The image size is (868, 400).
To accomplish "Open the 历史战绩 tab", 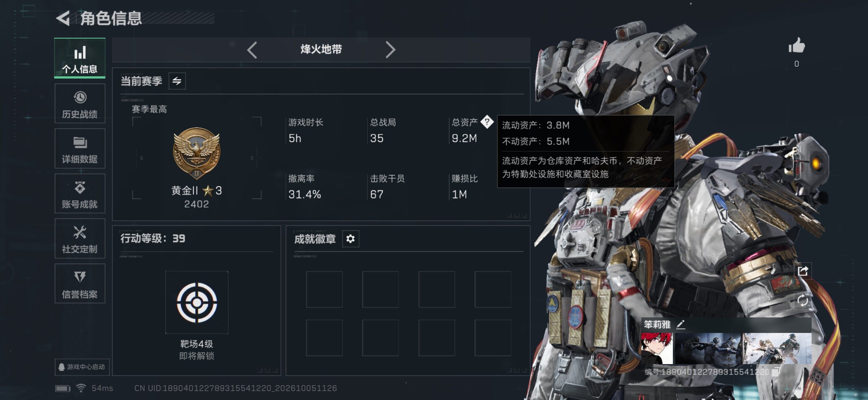I will pyautogui.click(x=80, y=104).
